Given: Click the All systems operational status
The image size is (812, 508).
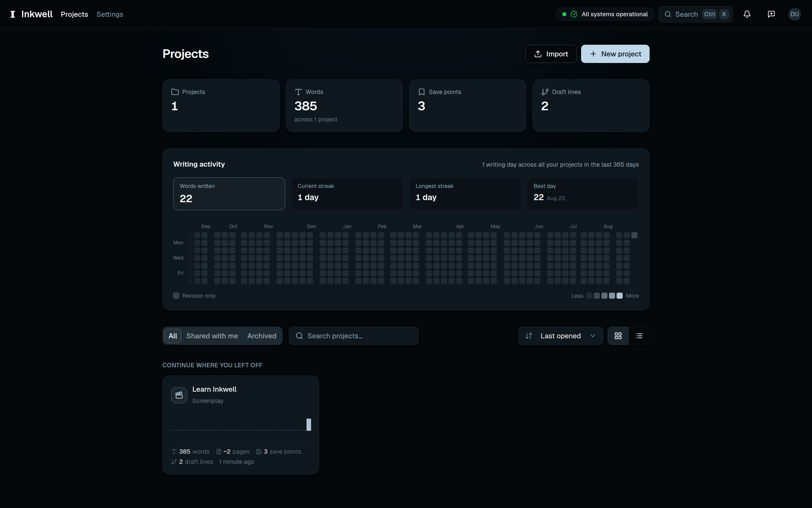Looking at the screenshot, I should click(605, 14).
